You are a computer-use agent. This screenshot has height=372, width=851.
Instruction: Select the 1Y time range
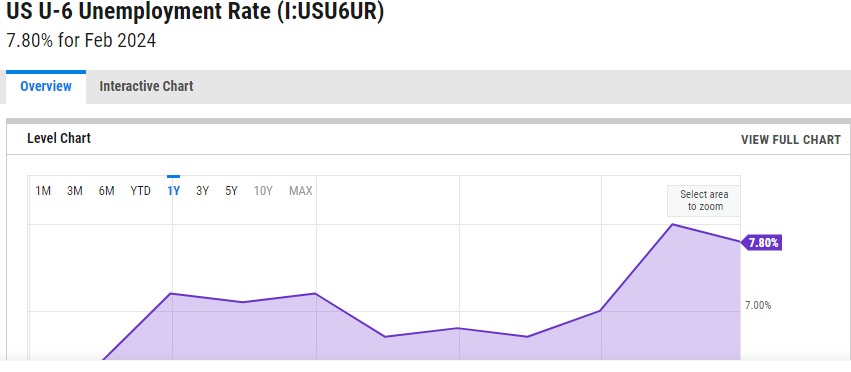pyautogui.click(x=173, y=191)
